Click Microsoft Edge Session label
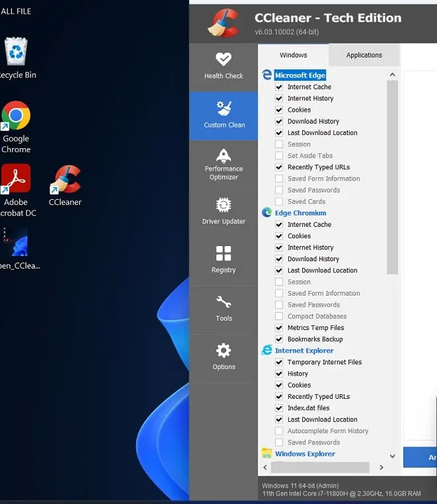Image resolution: width=437 pixels, height=504 pixels. coord(299,144)
